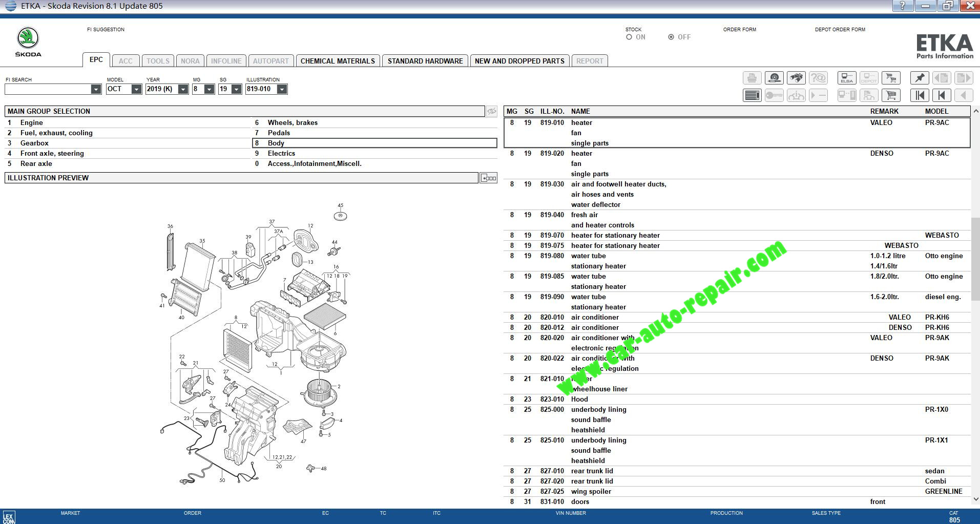
Task: Toggle the eye icon next to Main Group Selection
Action: click(491, 111)
